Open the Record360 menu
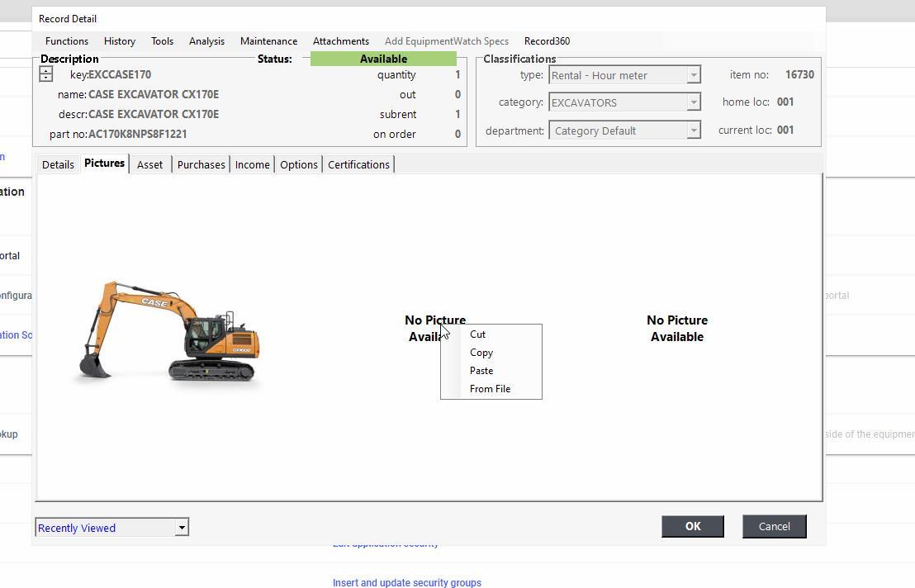Viewport: 915px width, 588px height. click(x=547, y=40)
